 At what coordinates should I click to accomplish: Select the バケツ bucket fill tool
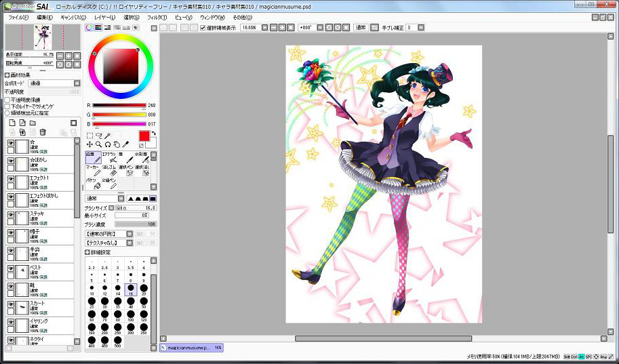pos(93,183)
